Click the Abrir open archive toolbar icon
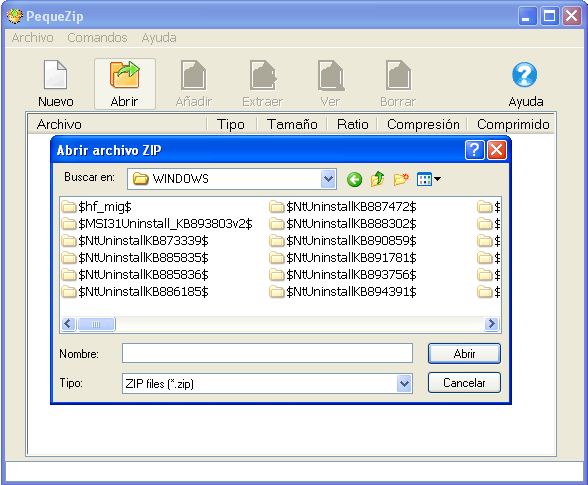The width and height of the screenshot is (588, 485). pyautogui.click(x=124, y=83)
